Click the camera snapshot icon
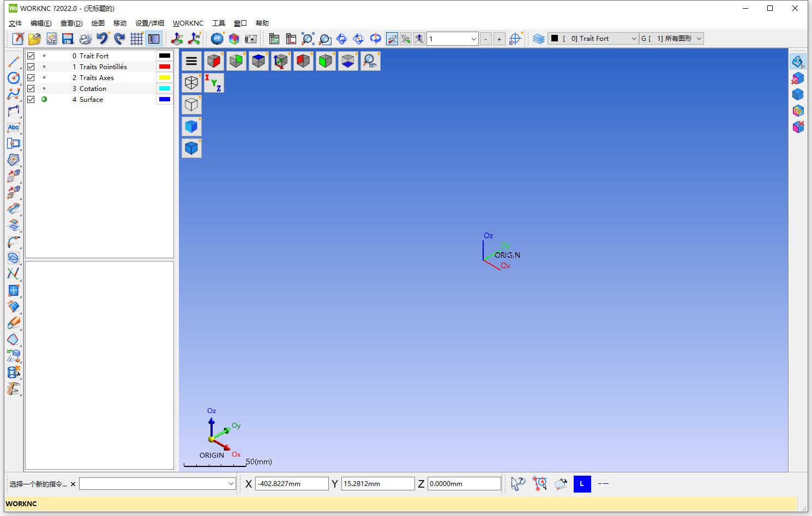The height and width of the screenshot is (516, 812). [x=250, y=39]
